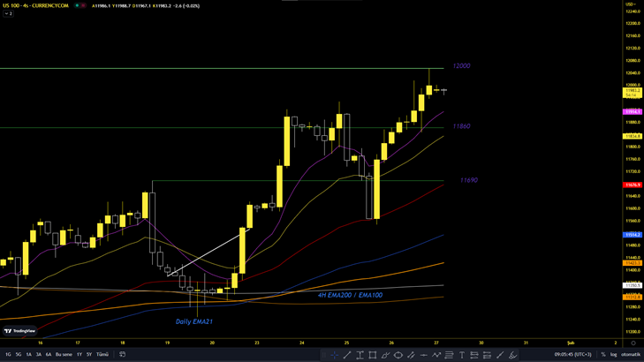Click the red EMA tag 11676.9
644x362 pixels.
tap(633, 185)
